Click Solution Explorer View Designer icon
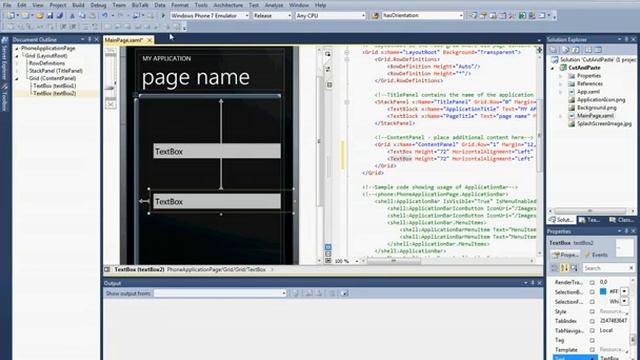Viewport: 640px width, 360px height. (598, 50)
